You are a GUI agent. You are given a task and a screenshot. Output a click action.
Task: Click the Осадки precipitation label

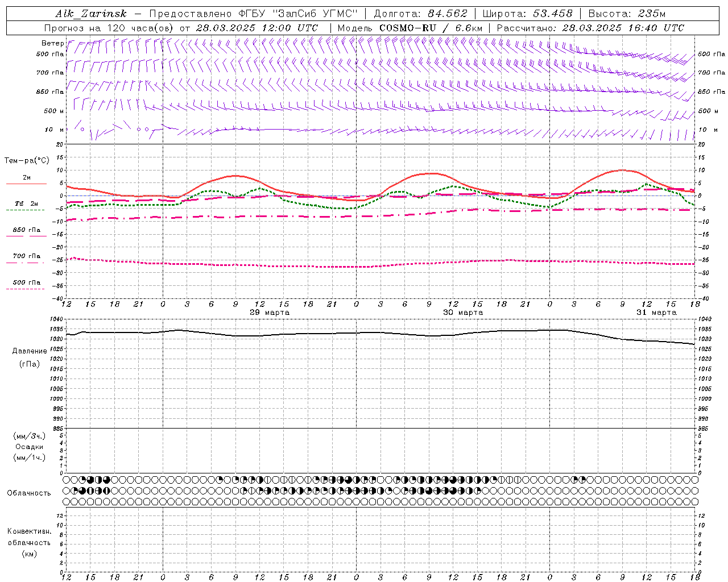coord(30,447)
